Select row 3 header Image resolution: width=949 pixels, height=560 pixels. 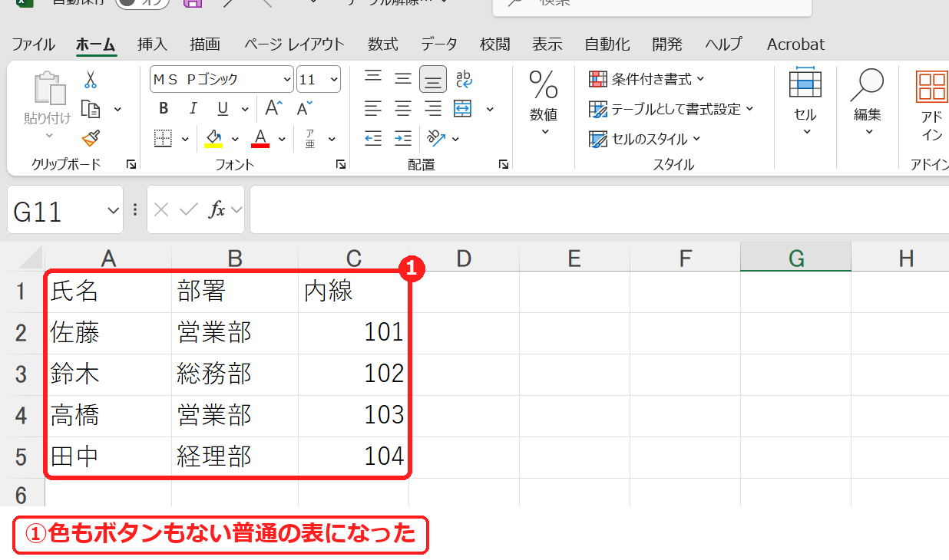pyautogui.click(x=21, y=374)
